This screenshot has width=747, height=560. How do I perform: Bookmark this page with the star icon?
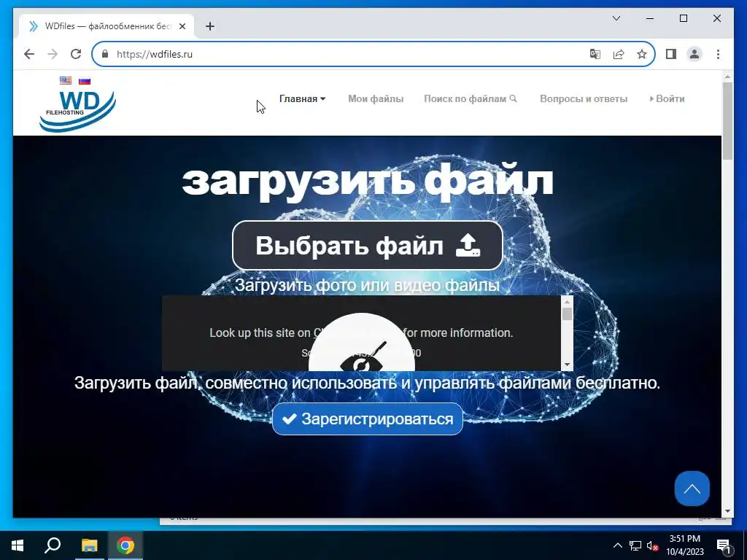pos(642,54)
